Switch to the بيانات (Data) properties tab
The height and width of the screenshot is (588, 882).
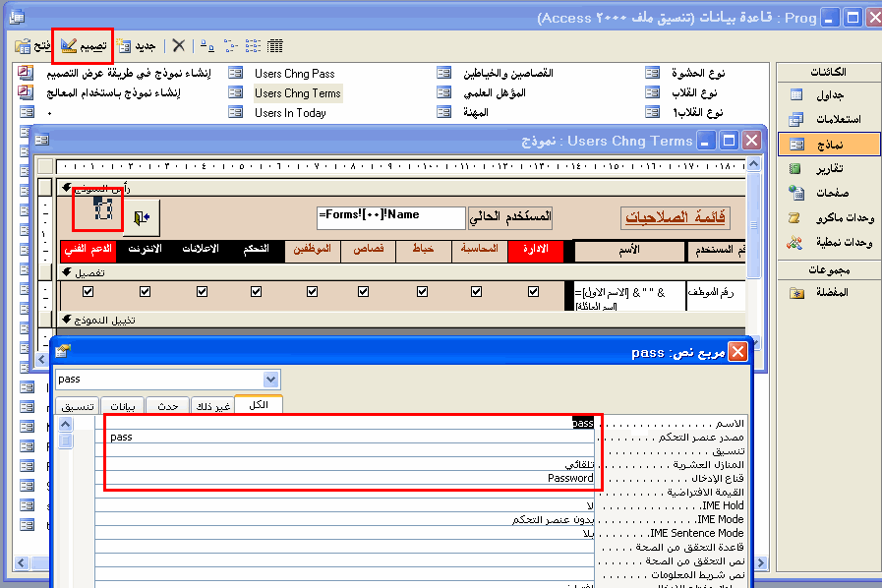[x=123, y=406]
